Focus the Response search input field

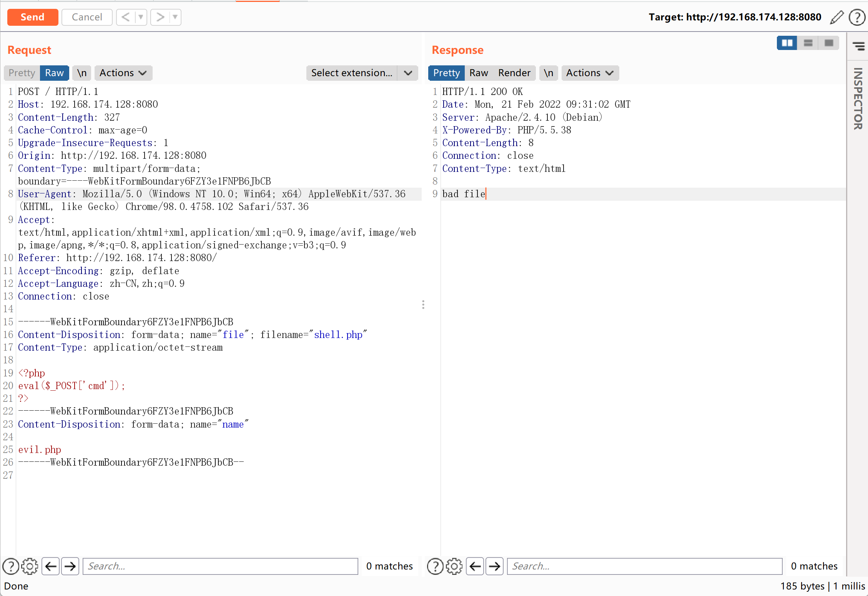point(644,566)
